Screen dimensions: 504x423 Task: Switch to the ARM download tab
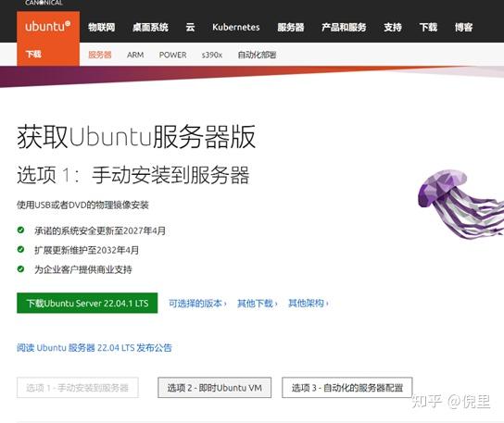pos(135,55)
